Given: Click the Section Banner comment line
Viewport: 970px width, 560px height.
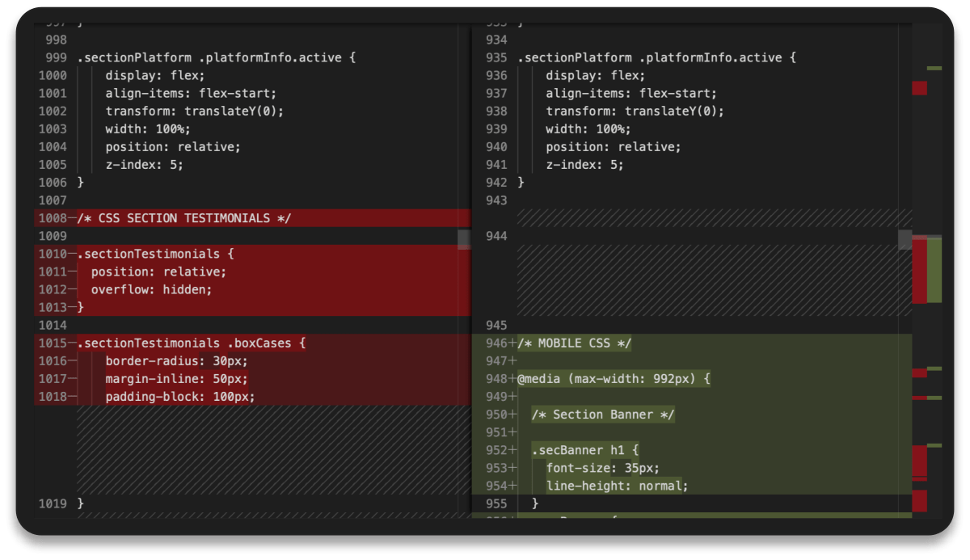Looking at the screenshot, I should click(x=603, y=415).
